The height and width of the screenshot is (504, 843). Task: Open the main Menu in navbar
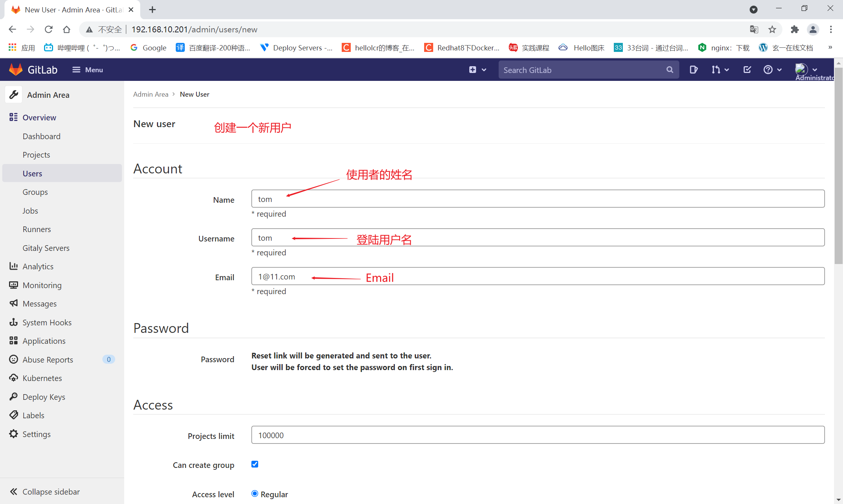click(88, 70)
